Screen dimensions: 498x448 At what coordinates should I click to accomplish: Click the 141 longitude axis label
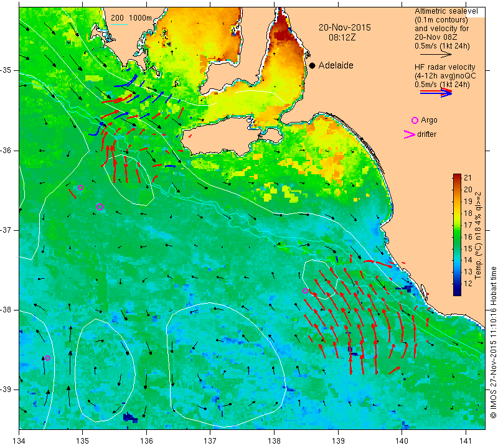466,441
